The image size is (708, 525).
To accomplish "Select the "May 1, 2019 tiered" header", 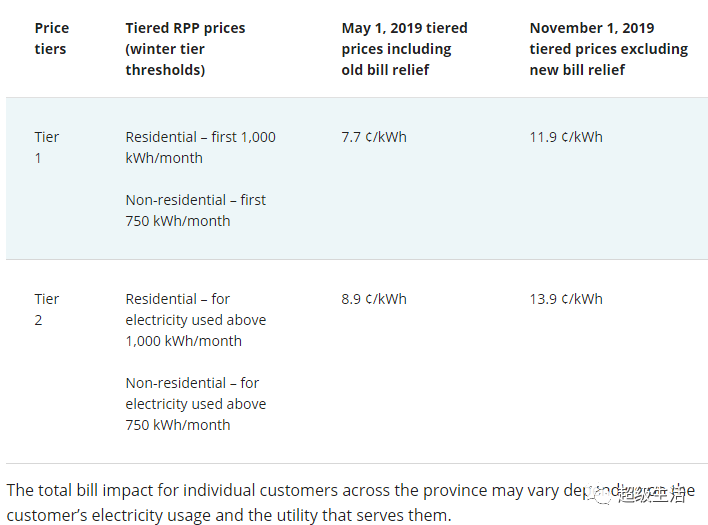I will click(x=404, y=28).
